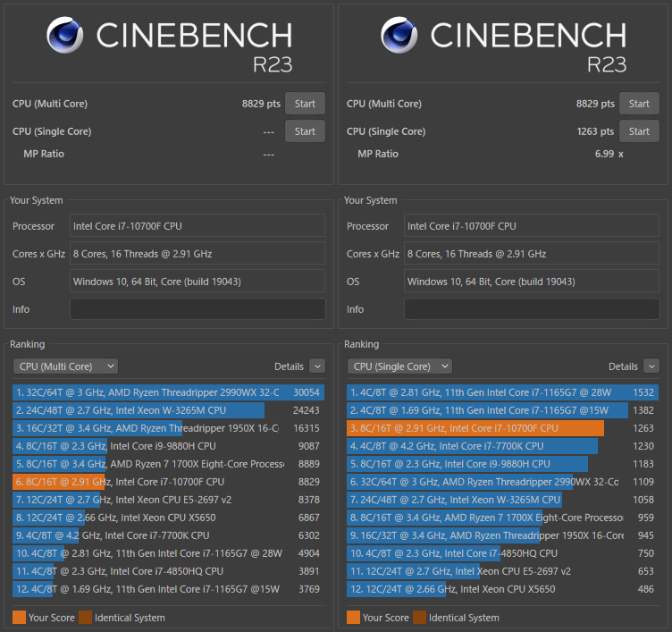Start Multi Core test in right window

pyautogui.click(x=639, y=104)
